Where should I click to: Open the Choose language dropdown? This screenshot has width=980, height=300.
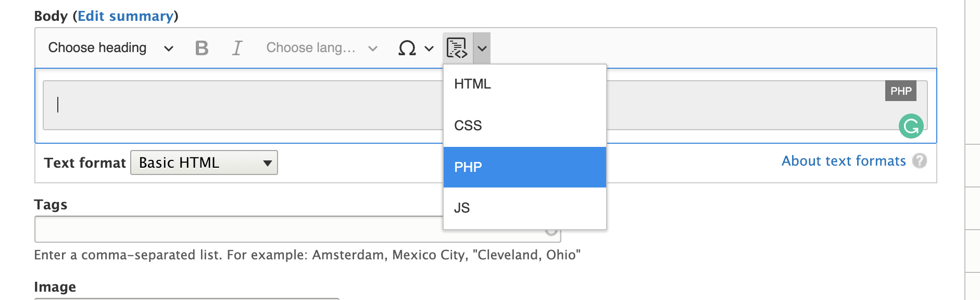[319, 48]
